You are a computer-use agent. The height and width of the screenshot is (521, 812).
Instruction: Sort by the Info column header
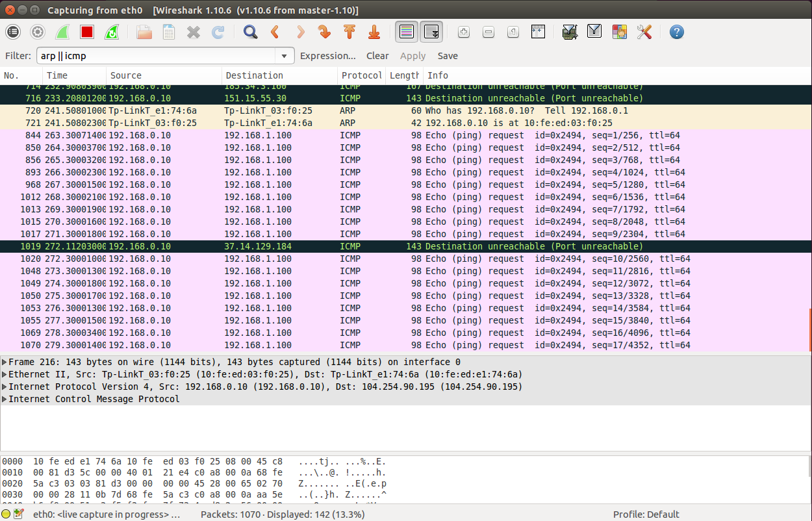(x=617, y=75)
